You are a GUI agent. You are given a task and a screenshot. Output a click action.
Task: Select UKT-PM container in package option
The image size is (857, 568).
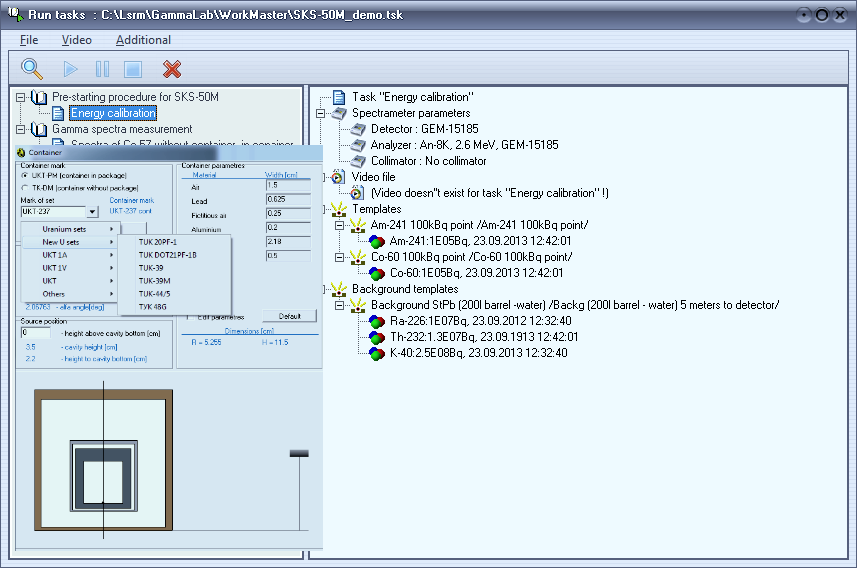tap(24, 176)
